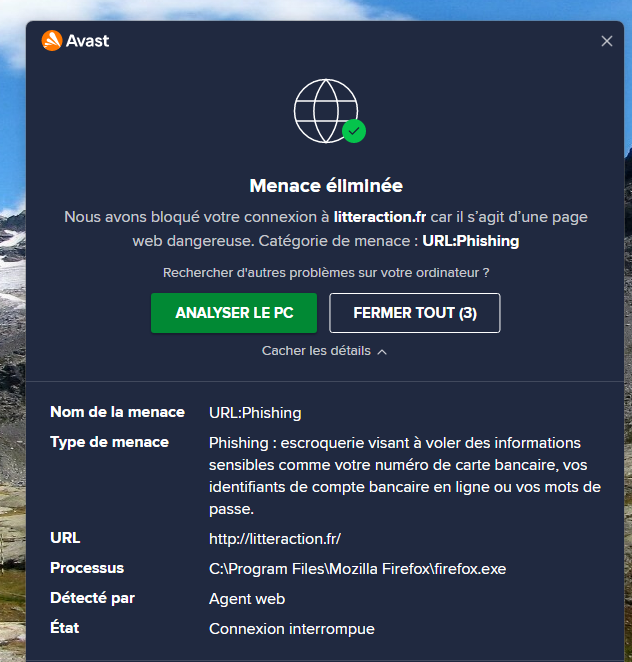Viewport: 632px width, 662px height.
Task: Click the Avast logo icon
Action: [x=52, y=41]
